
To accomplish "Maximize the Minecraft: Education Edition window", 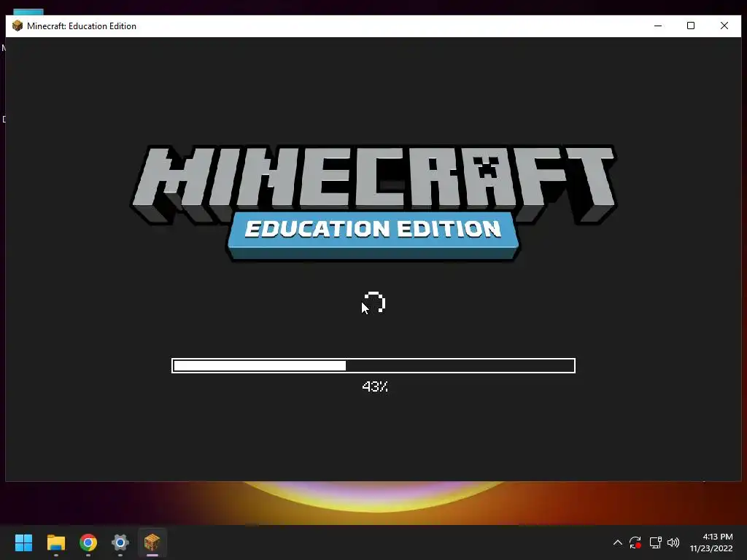I will tap(691, 26).
